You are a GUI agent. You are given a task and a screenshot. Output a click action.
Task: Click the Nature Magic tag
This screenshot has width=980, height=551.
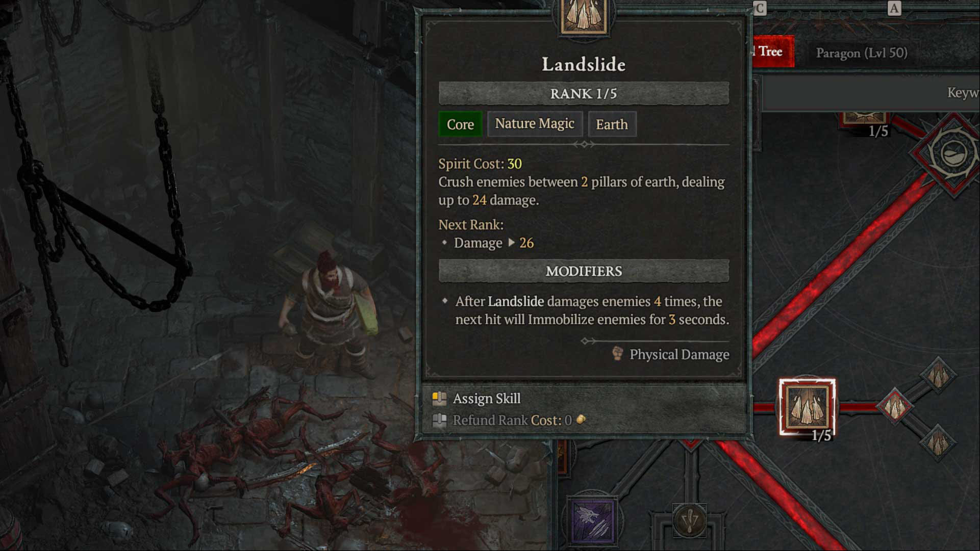535,124
